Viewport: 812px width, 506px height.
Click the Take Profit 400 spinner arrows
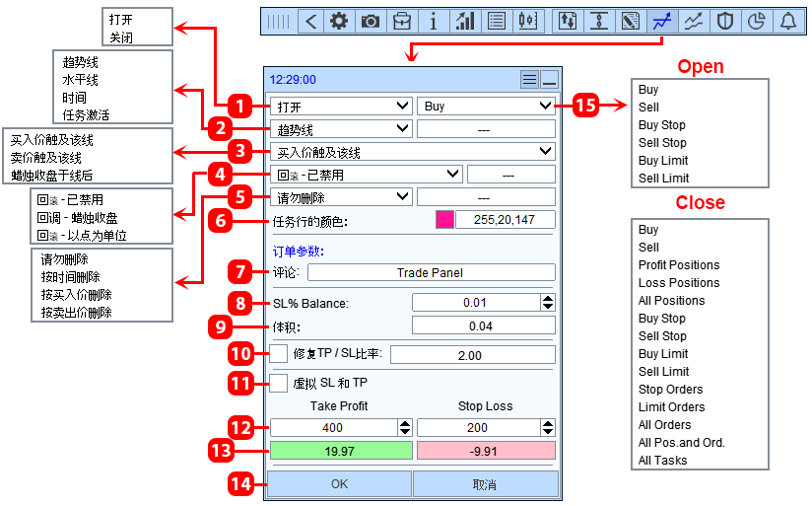(x=405, y=428)
